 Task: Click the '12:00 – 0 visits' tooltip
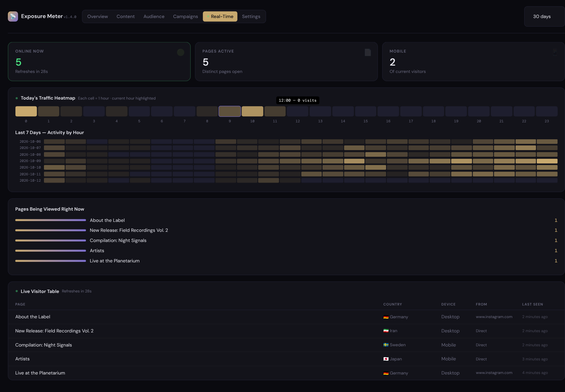click(298, 100)
